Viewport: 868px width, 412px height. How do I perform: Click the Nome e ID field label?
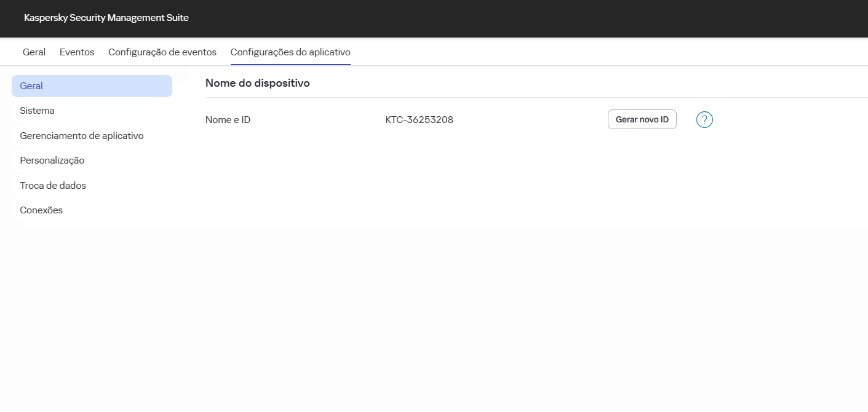click(228, 119)
